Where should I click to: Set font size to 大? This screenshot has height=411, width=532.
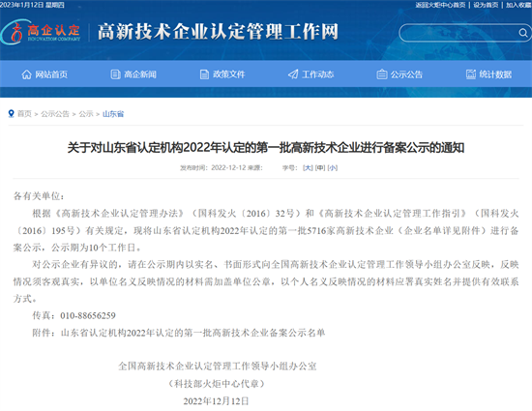click(x=308, y=168)
